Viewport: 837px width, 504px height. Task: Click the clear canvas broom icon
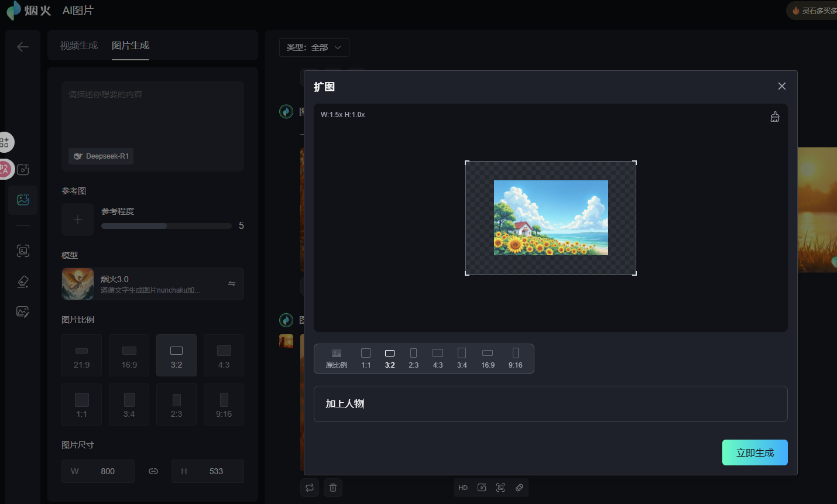[774, 117]
